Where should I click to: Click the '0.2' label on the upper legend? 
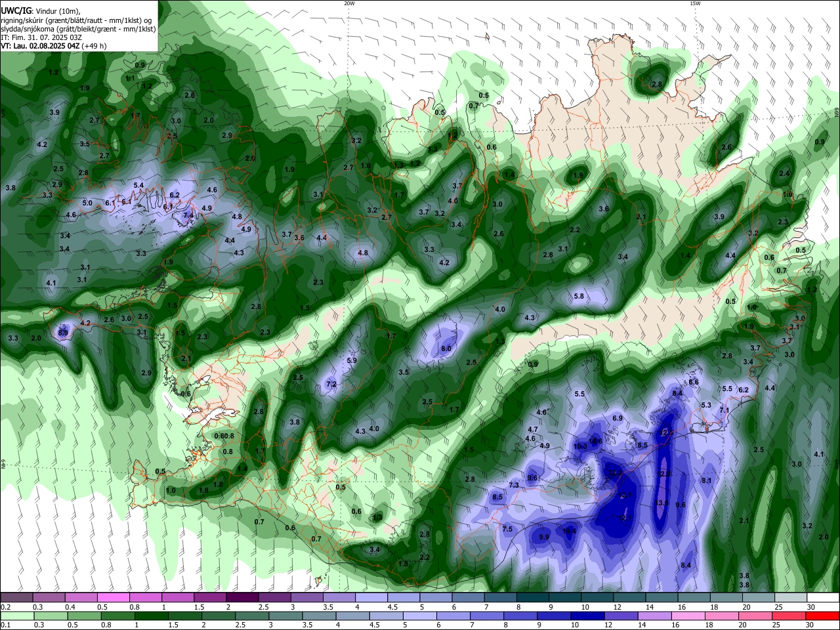5,607
